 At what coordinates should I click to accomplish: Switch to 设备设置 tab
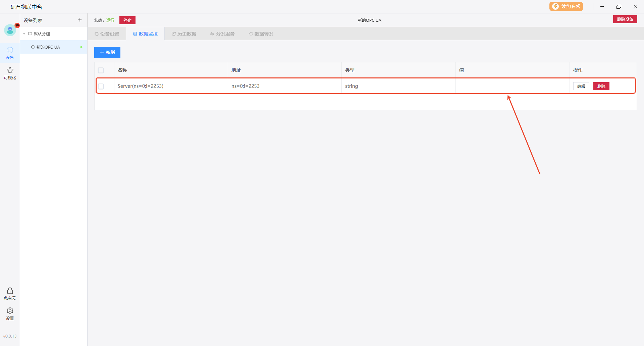[x=107, y=34]
